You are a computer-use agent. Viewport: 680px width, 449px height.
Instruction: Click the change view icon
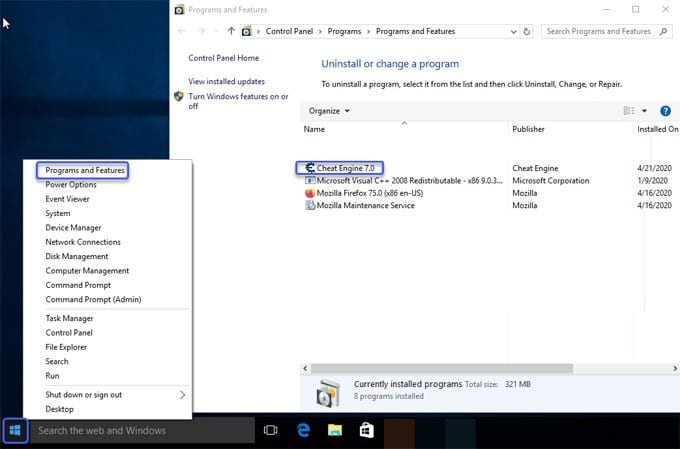[629, 111]
